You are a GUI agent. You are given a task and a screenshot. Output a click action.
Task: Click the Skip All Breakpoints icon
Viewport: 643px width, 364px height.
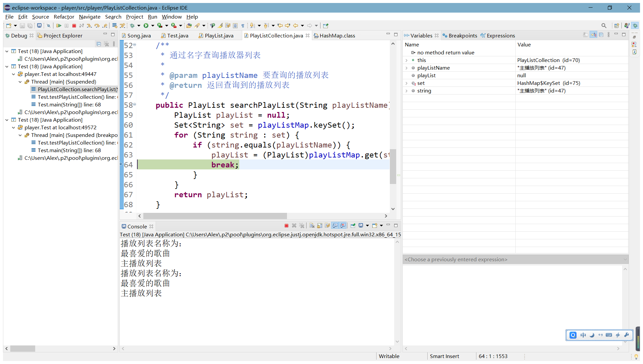[48, 26]
